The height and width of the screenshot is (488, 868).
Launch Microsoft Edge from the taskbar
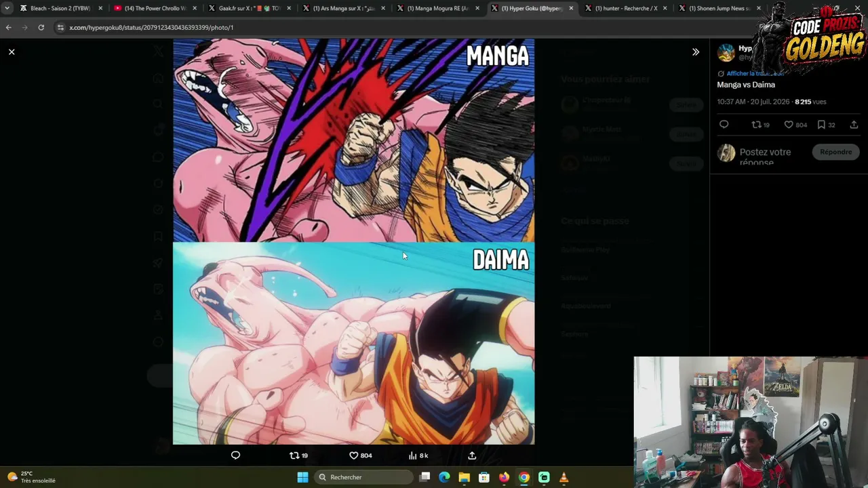(x=444, y=477)
